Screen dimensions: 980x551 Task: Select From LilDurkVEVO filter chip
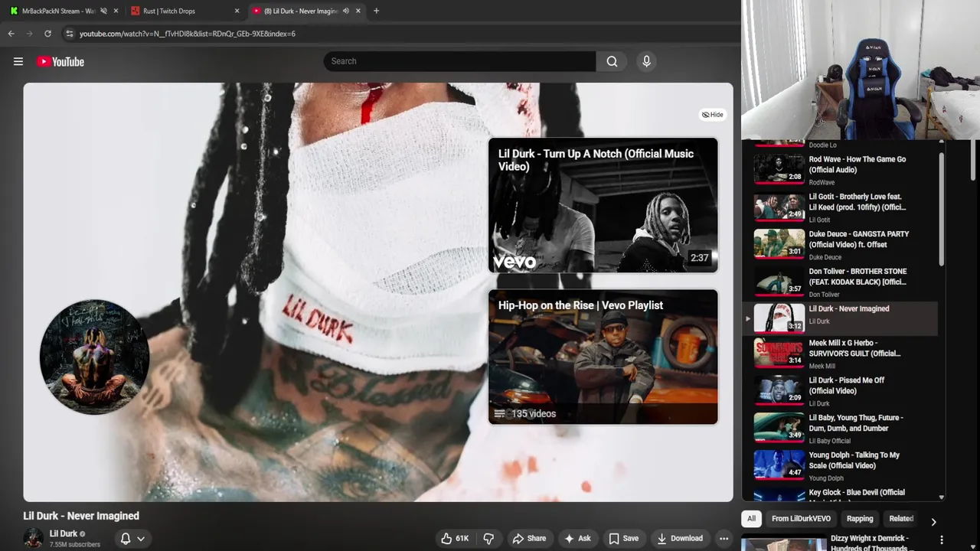tap(801, 519)
